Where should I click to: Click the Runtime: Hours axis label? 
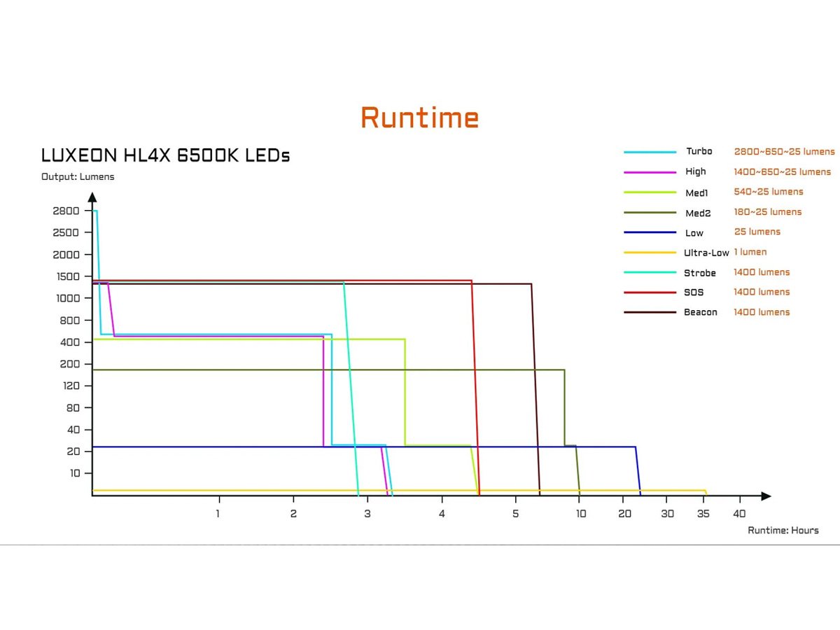click(x=783, y=531)
